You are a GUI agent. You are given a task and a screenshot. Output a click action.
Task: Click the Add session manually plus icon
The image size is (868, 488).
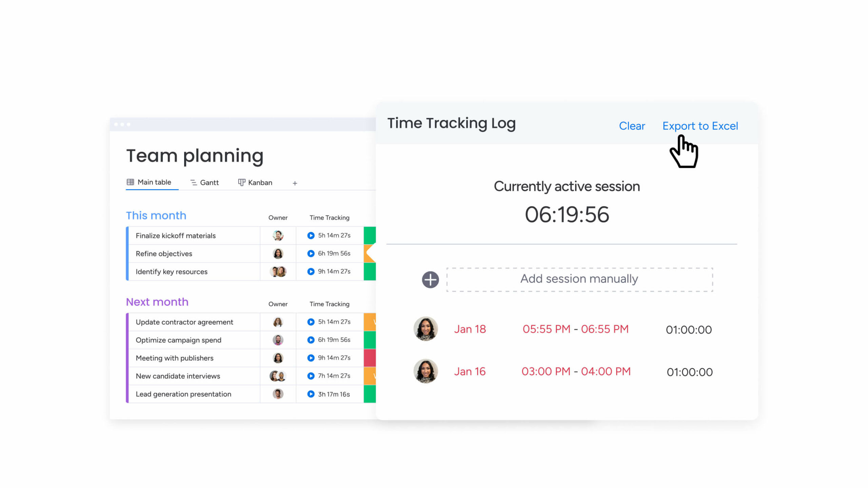coord(430,279)
